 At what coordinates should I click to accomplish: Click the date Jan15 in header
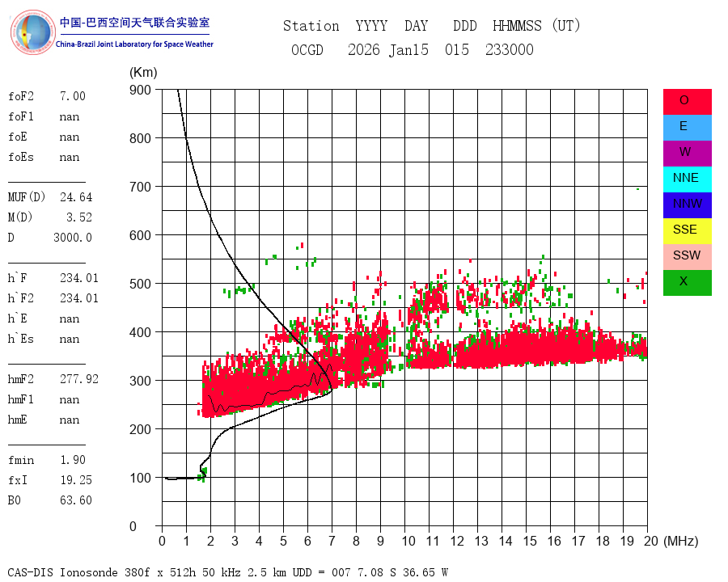[408, 49]
